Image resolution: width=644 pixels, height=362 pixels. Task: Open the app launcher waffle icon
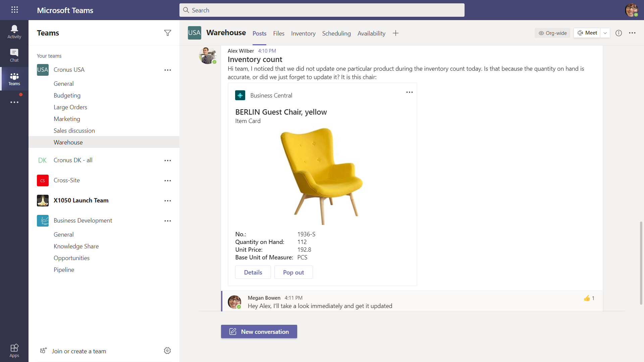tap(14, 10)
